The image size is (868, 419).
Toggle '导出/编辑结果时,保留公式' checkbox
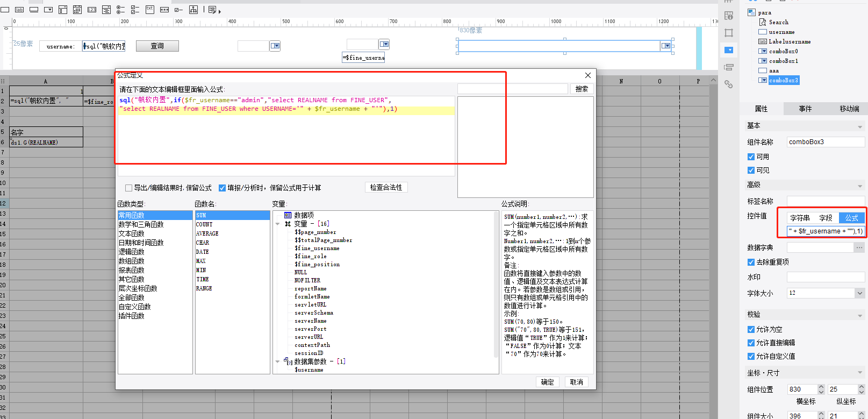[x=128, y=188]
